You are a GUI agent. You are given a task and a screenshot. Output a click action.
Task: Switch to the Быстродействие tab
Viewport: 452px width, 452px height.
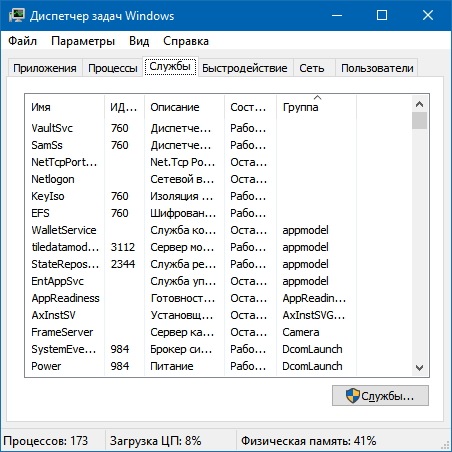(245, 68)
